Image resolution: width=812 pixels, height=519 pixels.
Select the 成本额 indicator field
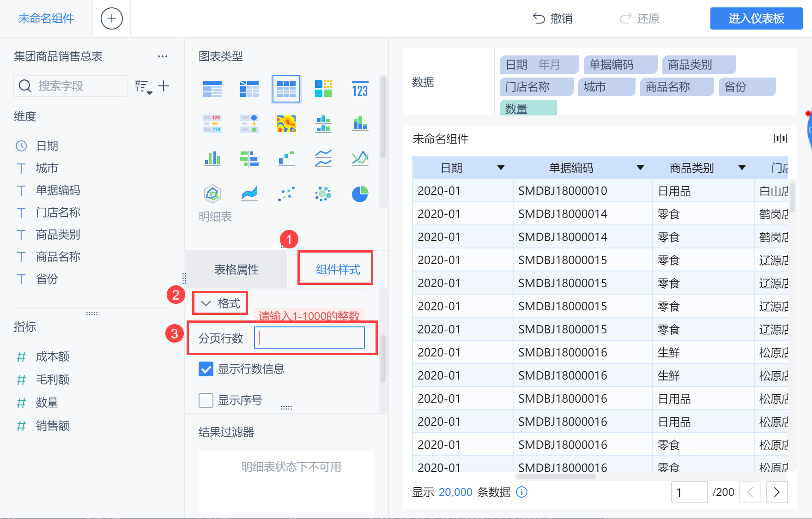tap(53, 356)
